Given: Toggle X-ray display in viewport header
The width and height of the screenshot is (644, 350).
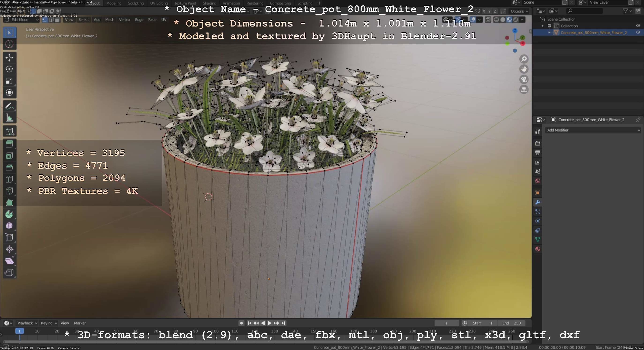Looking at the screenshot, I should point(488,20).
